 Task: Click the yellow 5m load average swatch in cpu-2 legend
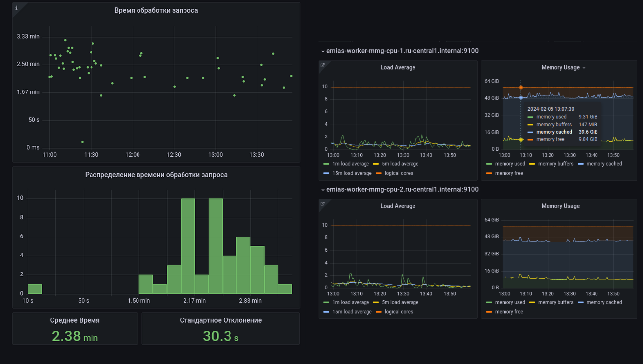coord(376,302)
